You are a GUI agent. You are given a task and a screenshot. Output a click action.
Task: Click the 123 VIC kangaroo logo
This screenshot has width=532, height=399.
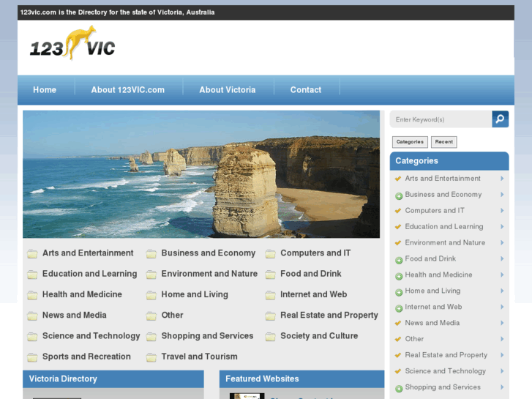coord(72,44)
